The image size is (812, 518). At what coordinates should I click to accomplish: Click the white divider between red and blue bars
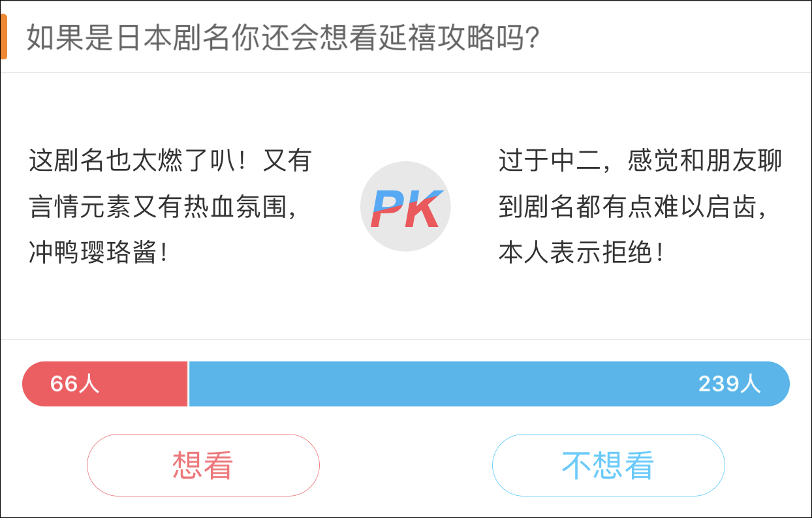click(188, 384)
